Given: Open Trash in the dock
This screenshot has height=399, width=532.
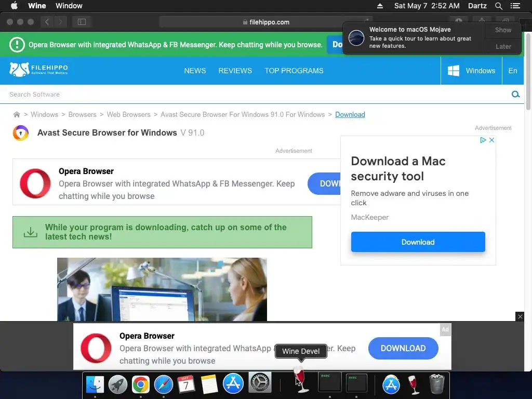Looking at the screenshot, I should point(436,384).
